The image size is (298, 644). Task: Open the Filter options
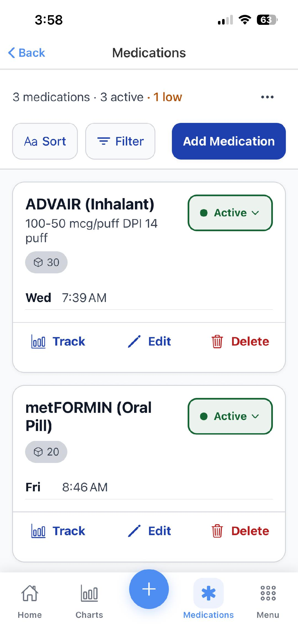[x=120, y=141]
